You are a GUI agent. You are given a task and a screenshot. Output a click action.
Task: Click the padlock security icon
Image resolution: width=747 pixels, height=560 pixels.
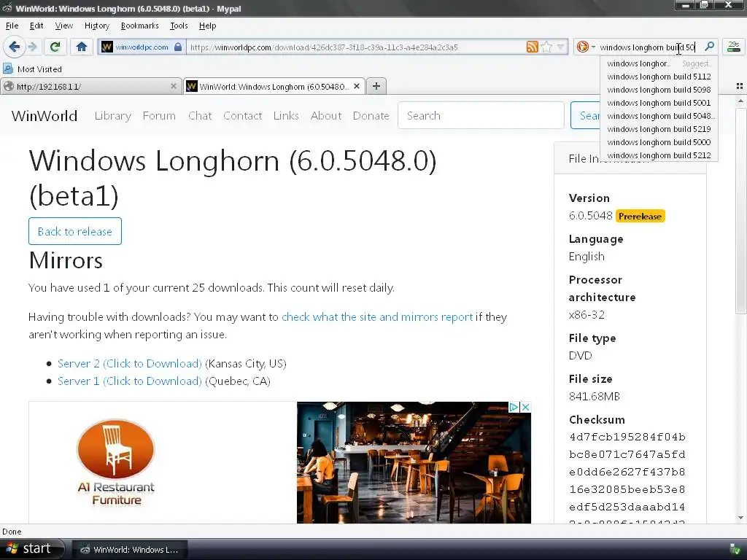[178, 47]
